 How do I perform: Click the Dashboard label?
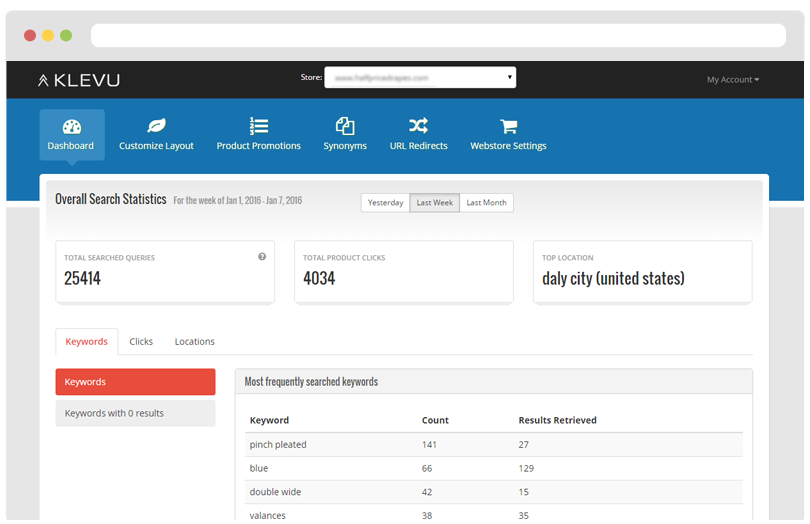click(x=71, y=146)
